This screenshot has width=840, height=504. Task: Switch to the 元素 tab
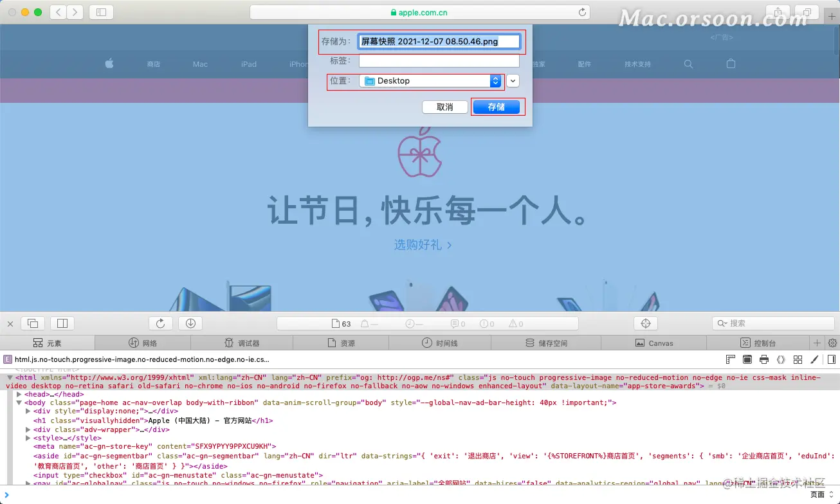point(48,343)
